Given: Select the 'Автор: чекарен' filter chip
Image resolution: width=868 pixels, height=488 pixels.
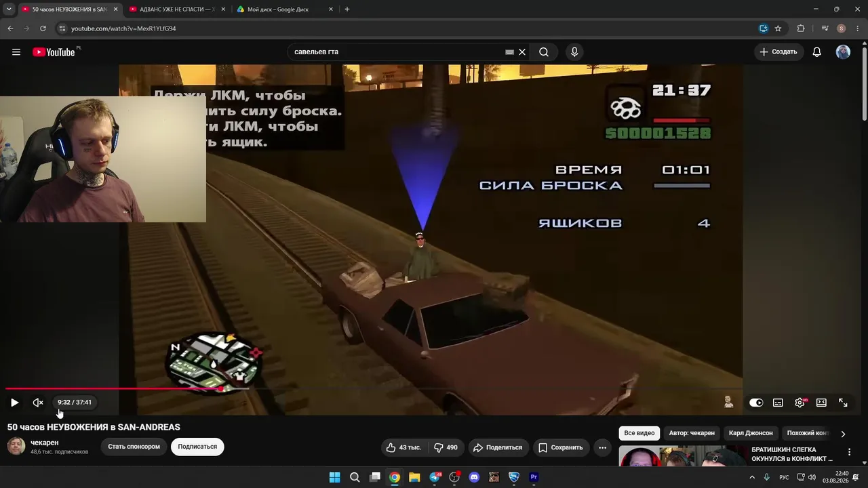Looking at the screenshot, I should (692, 433).
